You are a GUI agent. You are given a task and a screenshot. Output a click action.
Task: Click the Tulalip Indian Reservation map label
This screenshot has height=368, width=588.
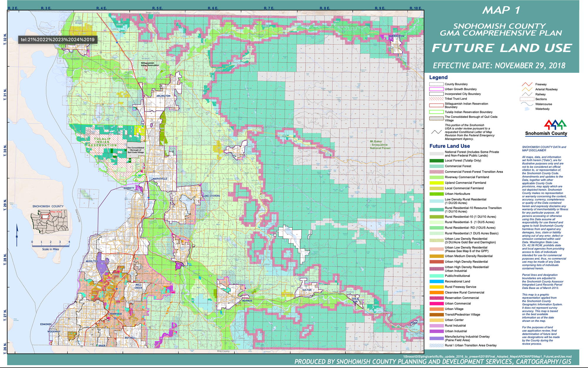[103, 142]
